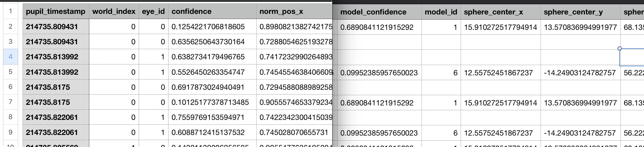Select row number 4
Viewport: 644px width, 147px height.
point(11,57)
